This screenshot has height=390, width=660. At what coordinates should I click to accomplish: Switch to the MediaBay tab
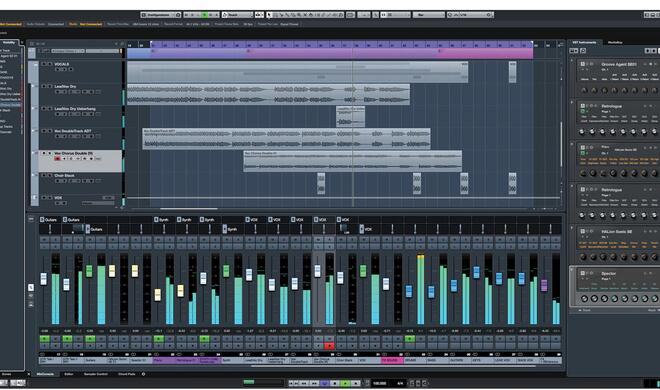point(615,42)
